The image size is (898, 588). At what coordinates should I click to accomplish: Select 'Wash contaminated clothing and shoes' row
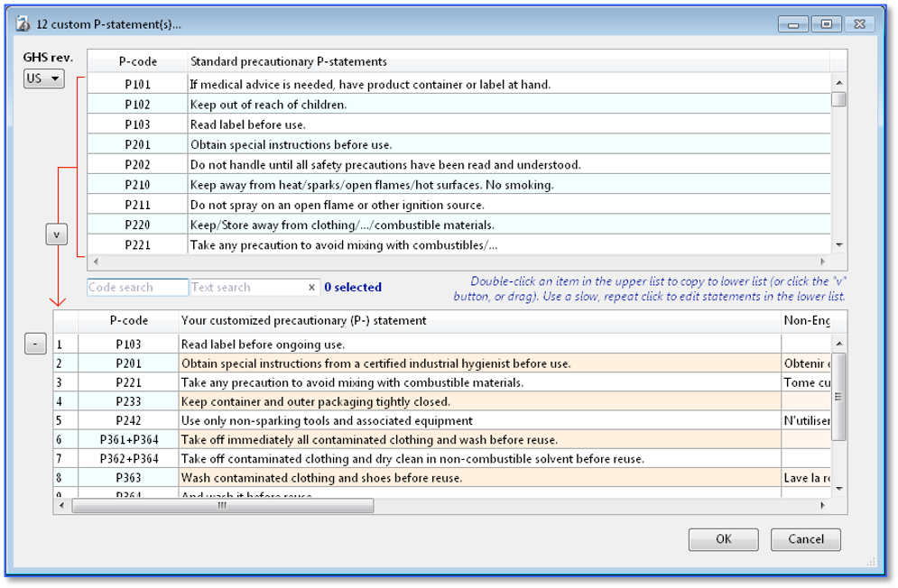coord(442,477)
